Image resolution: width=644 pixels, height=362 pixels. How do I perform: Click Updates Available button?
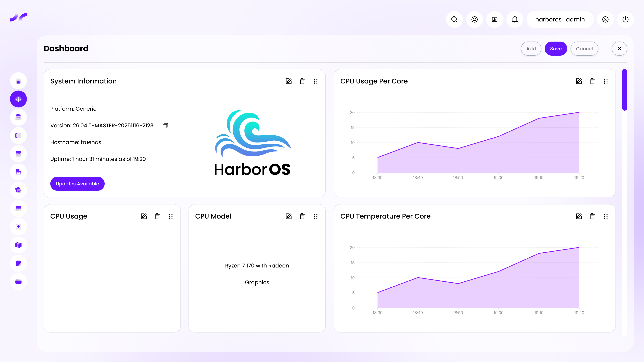[x=77, y=184]
